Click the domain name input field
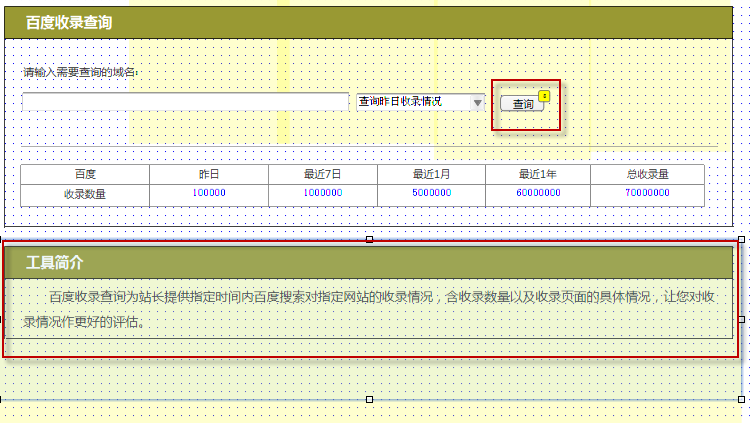The height and width of the screenshot is (423, 750). click(185, 102)
